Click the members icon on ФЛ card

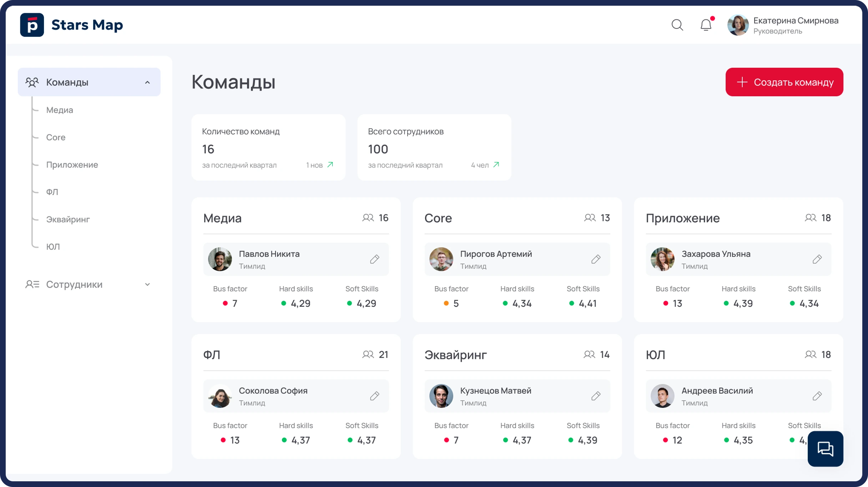click(x=368, y=354)
